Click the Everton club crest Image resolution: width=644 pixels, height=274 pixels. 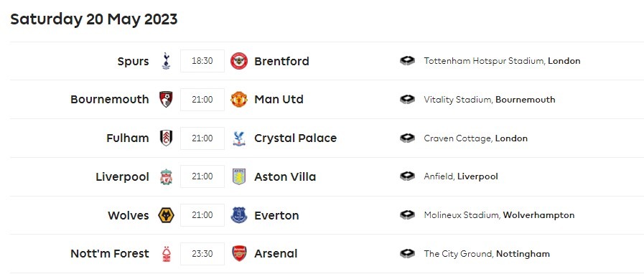tap(239, 215)
